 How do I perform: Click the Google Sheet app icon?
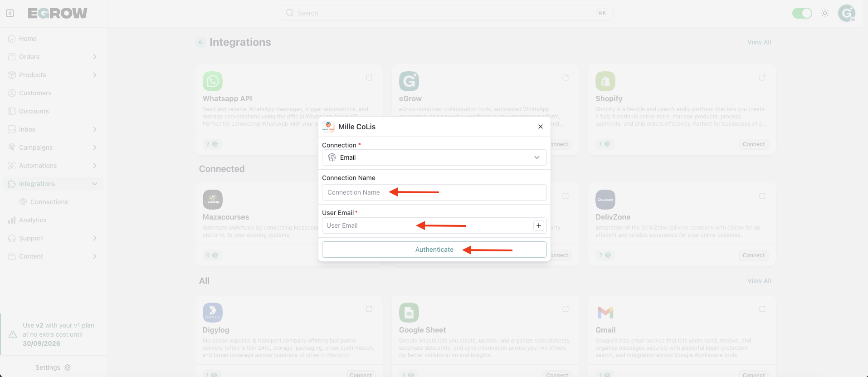click(409, 313)
